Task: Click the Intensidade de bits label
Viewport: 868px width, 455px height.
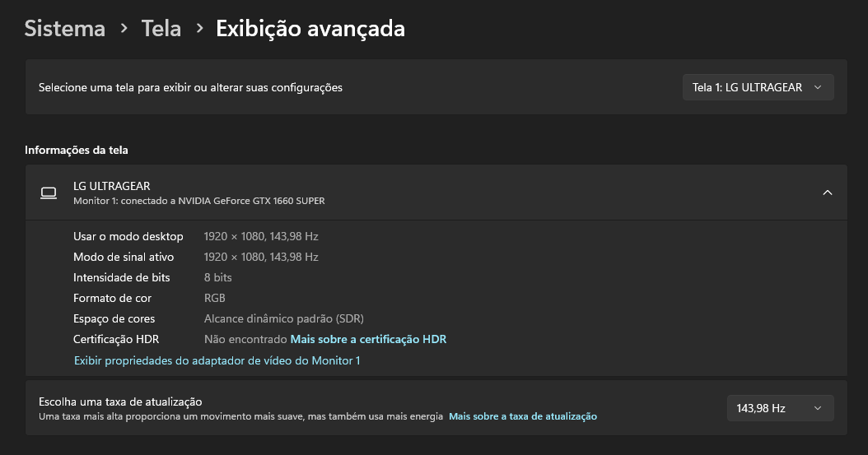Action: (121, 277)
